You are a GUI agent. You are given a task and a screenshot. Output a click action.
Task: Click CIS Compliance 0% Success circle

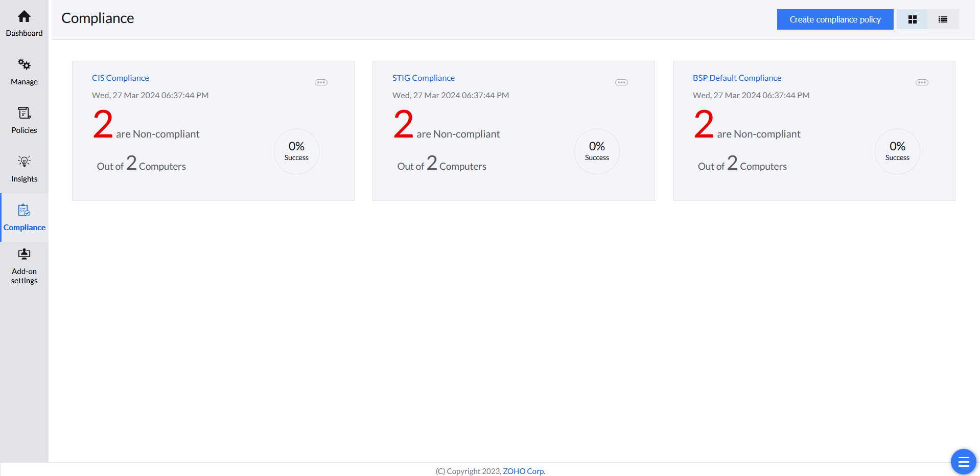[x=296, y=151]
